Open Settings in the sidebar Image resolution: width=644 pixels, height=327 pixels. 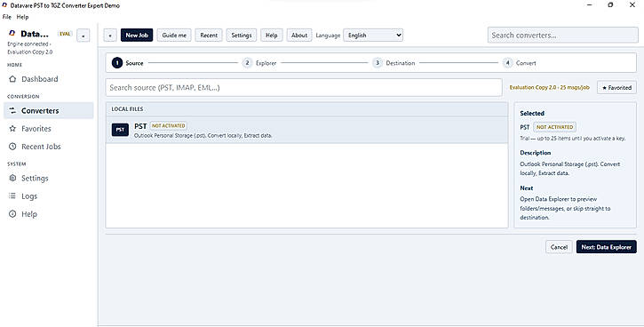[49, 179]
